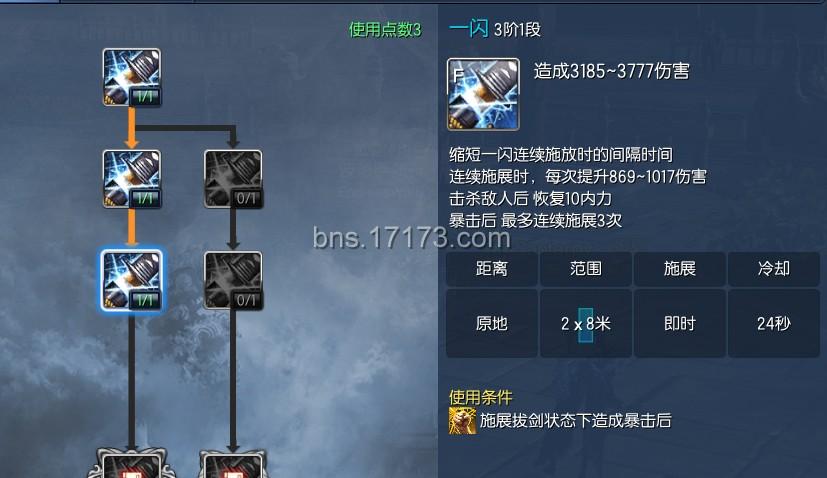Click the large F-key skill icon
This screenshot has height=478, width=827.
tap(483, 94)
